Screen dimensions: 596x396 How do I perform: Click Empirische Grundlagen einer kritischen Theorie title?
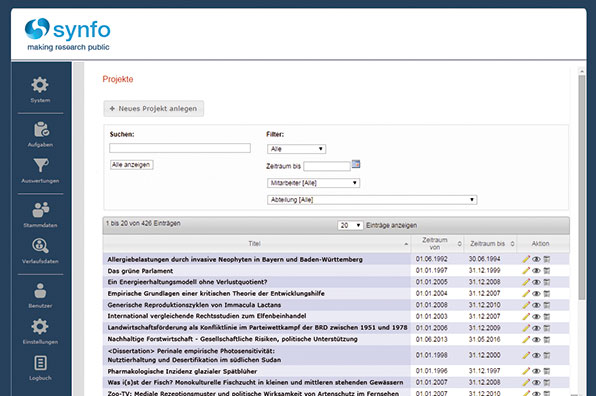click(216, 294)
